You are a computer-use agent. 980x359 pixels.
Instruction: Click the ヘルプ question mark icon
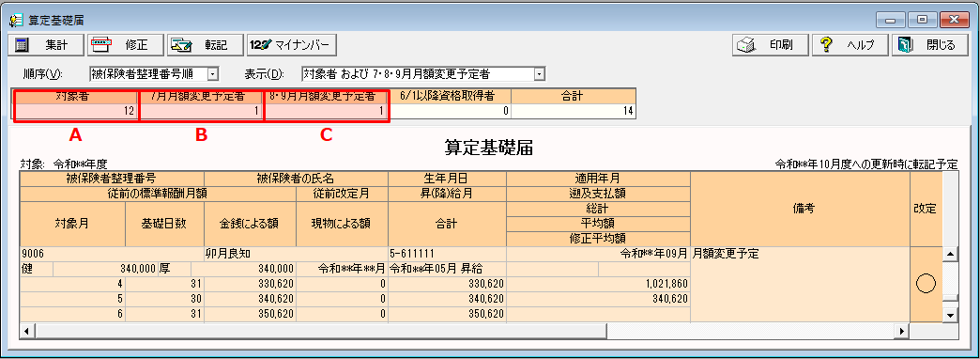[x=826, y=45]
